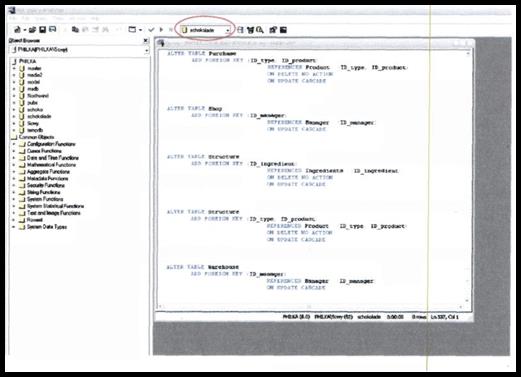Click the New Query toolbar icon
This screenshot has height=377, width=521.
click(x=17, y=30)
